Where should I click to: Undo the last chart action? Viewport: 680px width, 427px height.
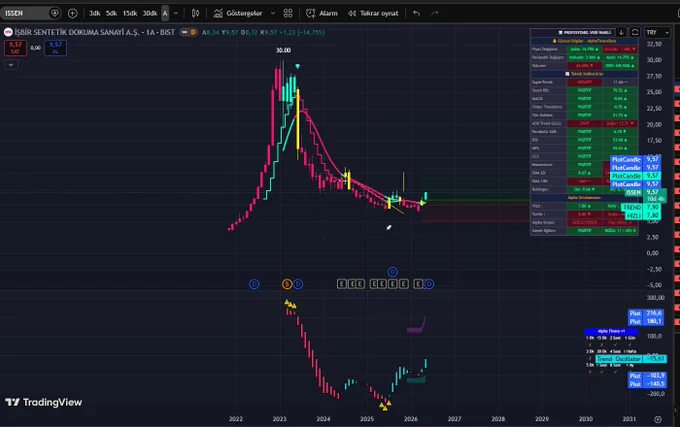coord(416,13)
